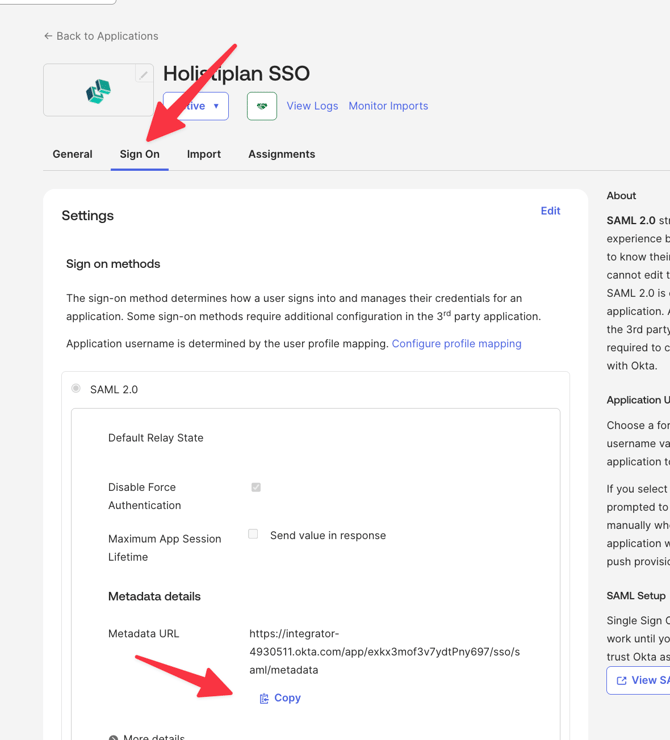Open Configure profile mapping link

tap(456, 343)
